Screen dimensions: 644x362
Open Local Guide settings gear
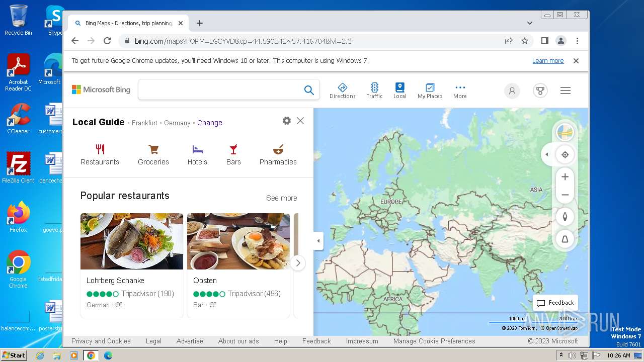click(287, 121)
